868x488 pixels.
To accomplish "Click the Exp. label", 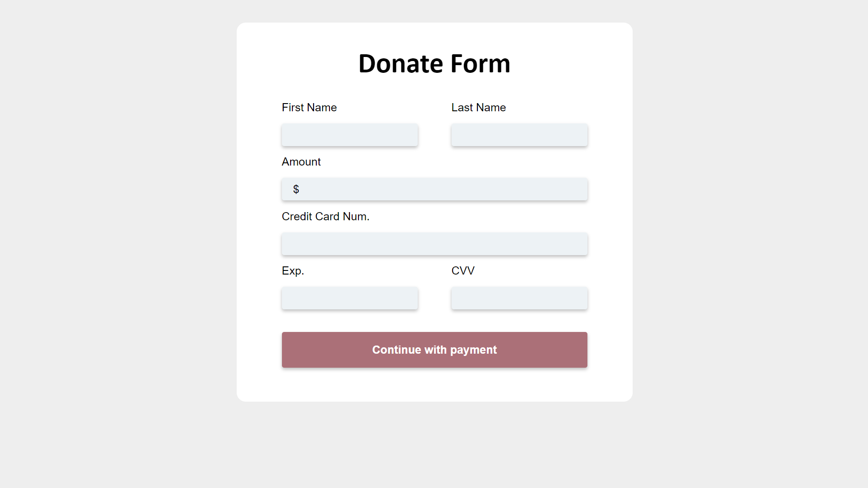I will point(292,270).
